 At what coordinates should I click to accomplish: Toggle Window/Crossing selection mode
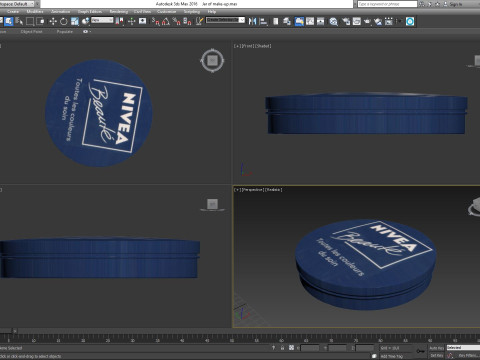41,21
